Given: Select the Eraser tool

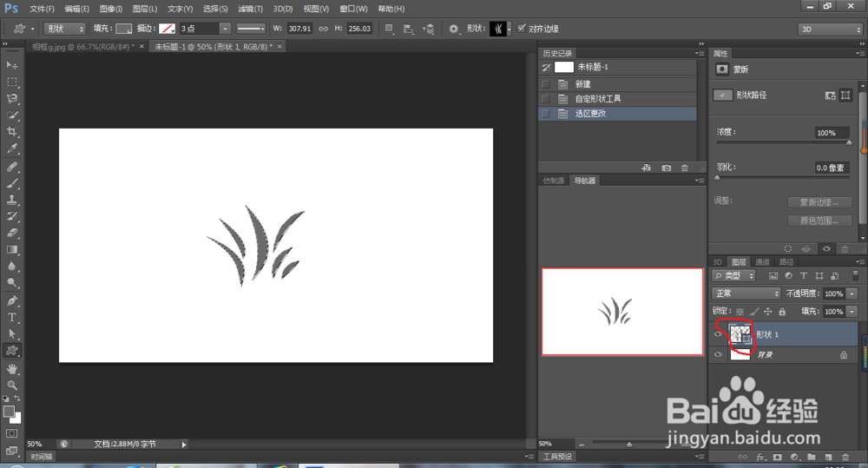Looking at the screenshot, I should click(11, 234).
